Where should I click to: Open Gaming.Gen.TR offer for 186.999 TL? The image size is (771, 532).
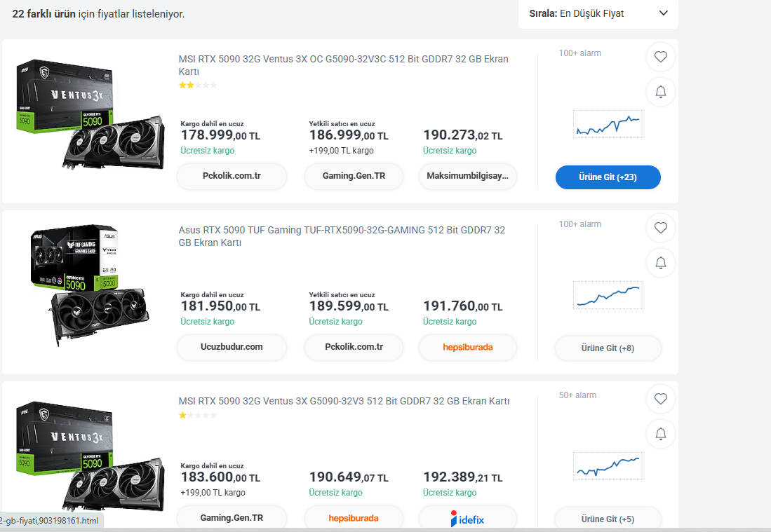tap(354, 176)
